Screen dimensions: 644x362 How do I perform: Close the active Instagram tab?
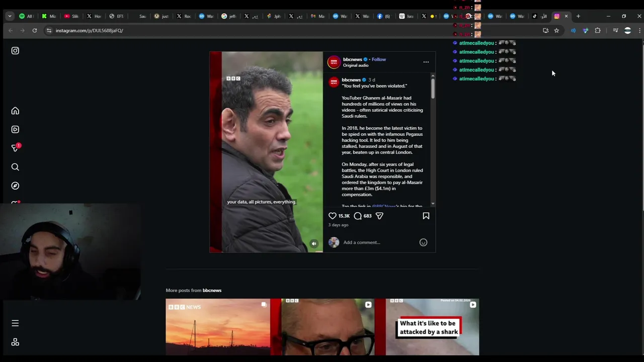point(566,16)
